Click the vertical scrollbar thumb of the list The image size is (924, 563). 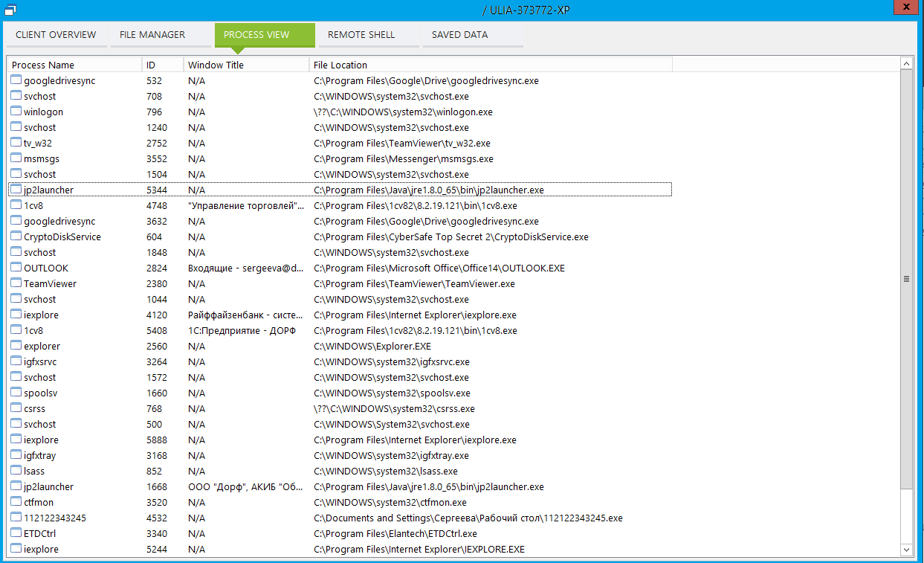[906, 279]
